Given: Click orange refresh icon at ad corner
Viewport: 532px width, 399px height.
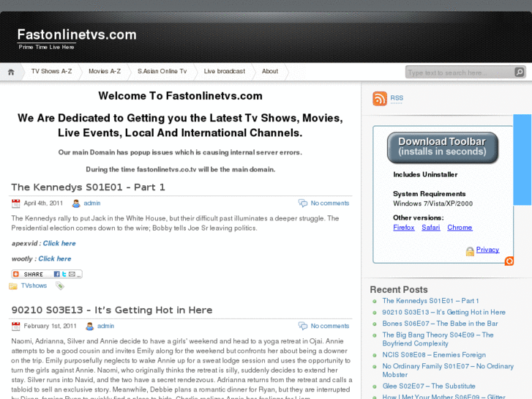Looking at the screenshot, I should pyautogui.click(x=509, y=261).
